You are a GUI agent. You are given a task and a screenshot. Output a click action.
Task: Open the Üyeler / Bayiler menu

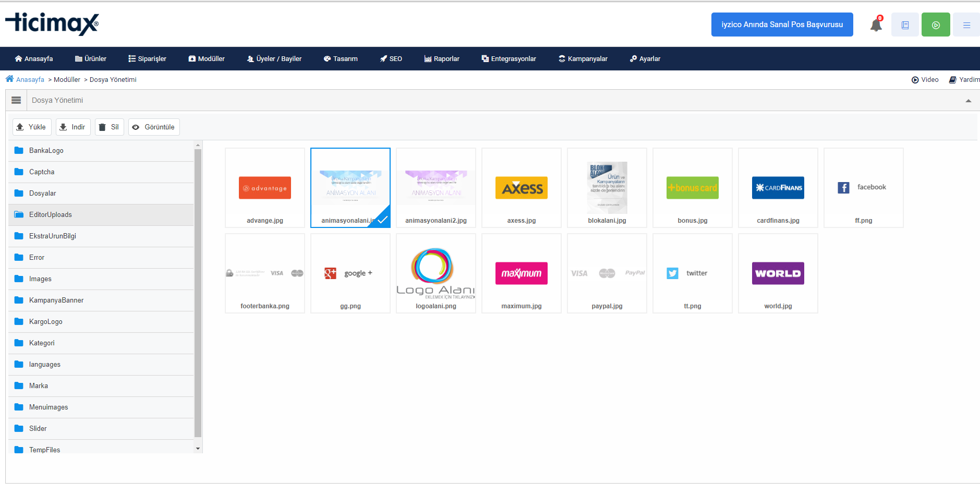point(274,58)
